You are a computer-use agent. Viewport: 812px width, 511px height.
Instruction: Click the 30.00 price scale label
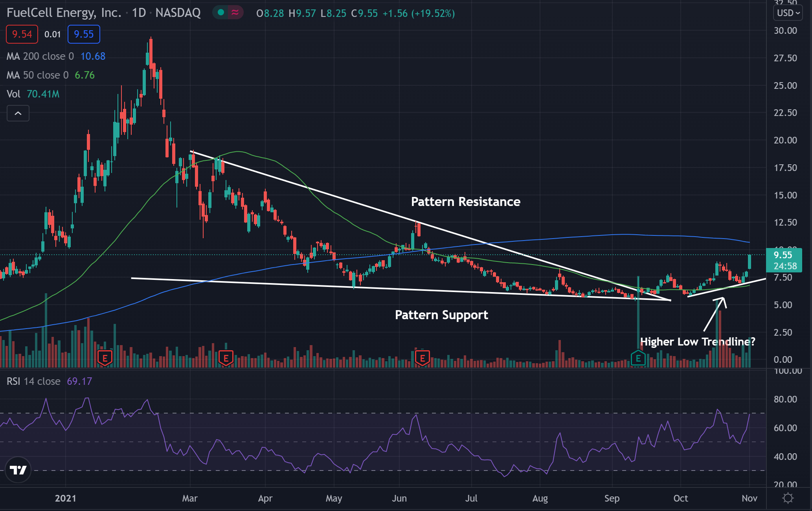pos(785,31)
